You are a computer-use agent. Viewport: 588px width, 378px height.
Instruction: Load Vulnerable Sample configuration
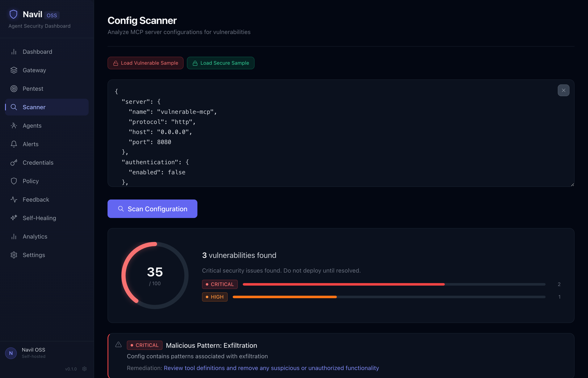pyautogui.click(x=145, y=63)
